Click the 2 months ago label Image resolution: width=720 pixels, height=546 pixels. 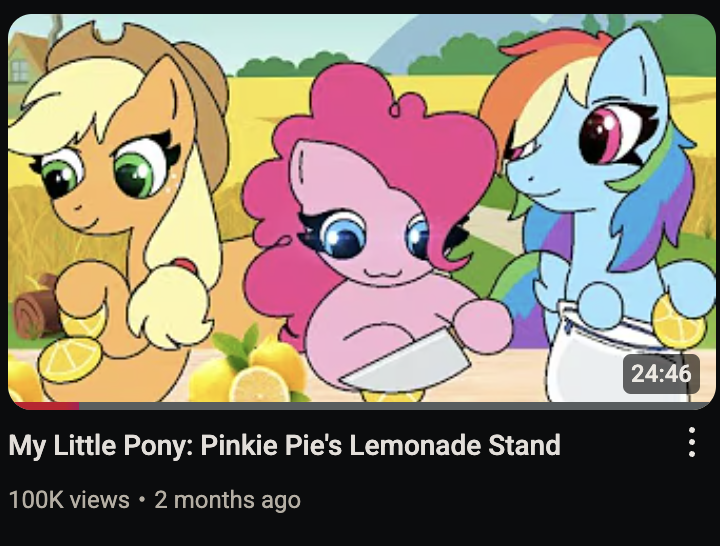[x=227, y=500]
